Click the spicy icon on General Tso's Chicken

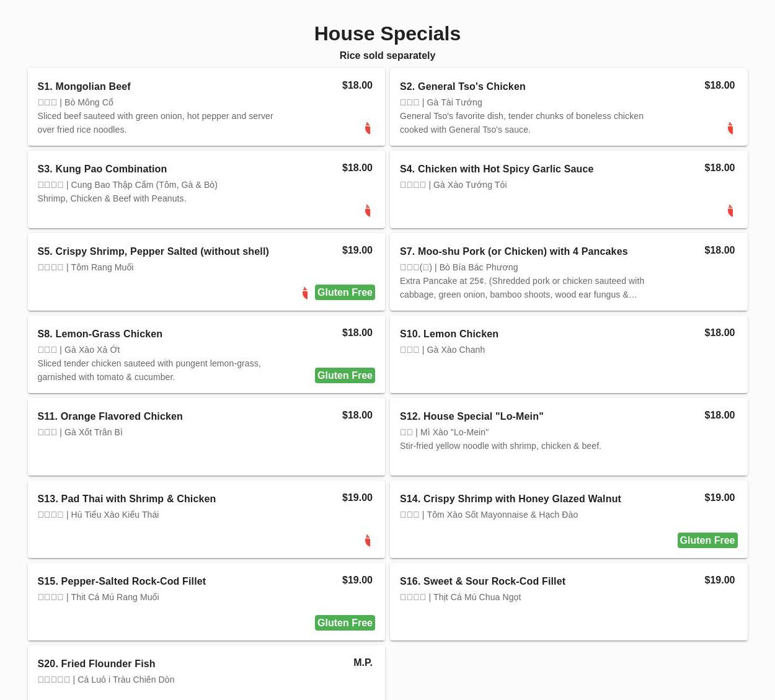pos(730,128)
